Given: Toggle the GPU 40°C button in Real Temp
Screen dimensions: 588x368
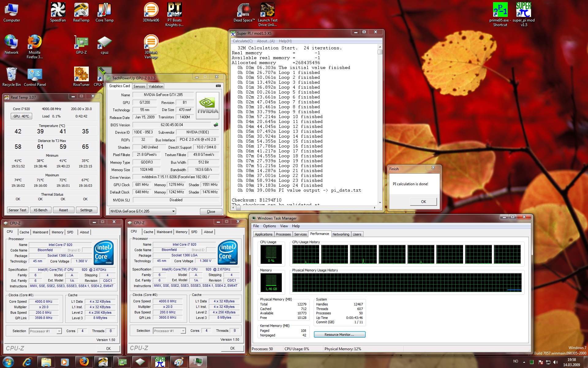Looking at the screenshot, I should pyautogui.click(x=21, y=116).
